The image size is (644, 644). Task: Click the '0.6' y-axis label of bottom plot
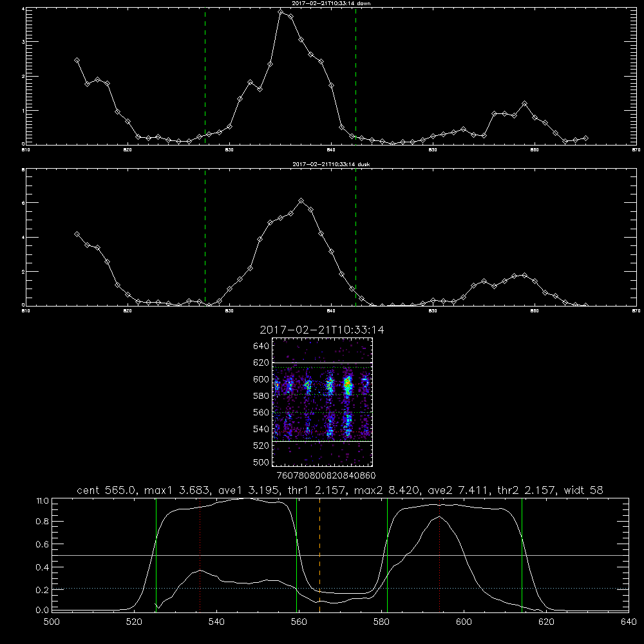tap(42, 544)
